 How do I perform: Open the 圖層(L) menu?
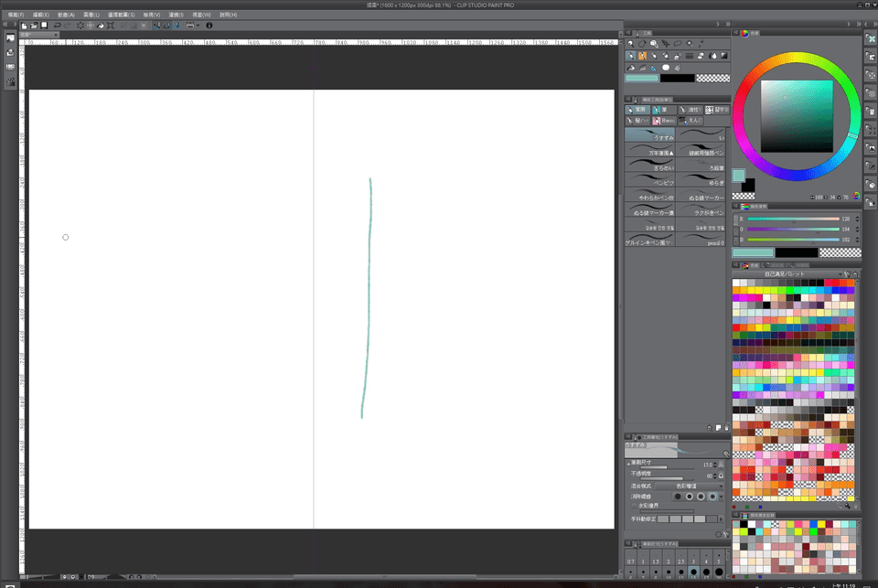click(x=91, y=15)
